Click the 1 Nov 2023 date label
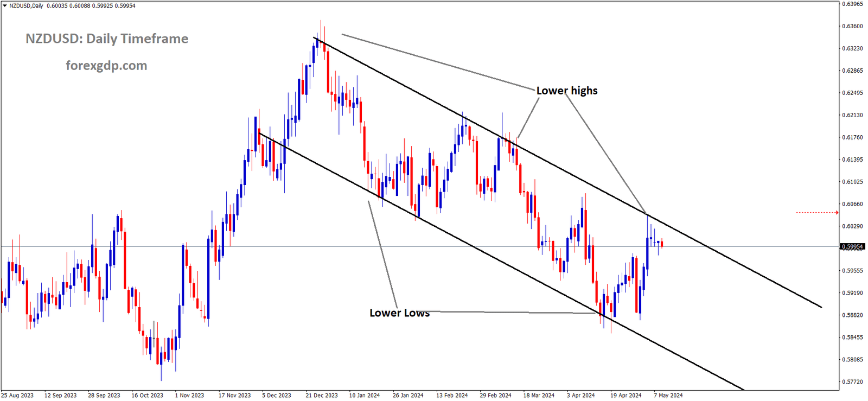This screenshot has height=401, width=868. 190,396
